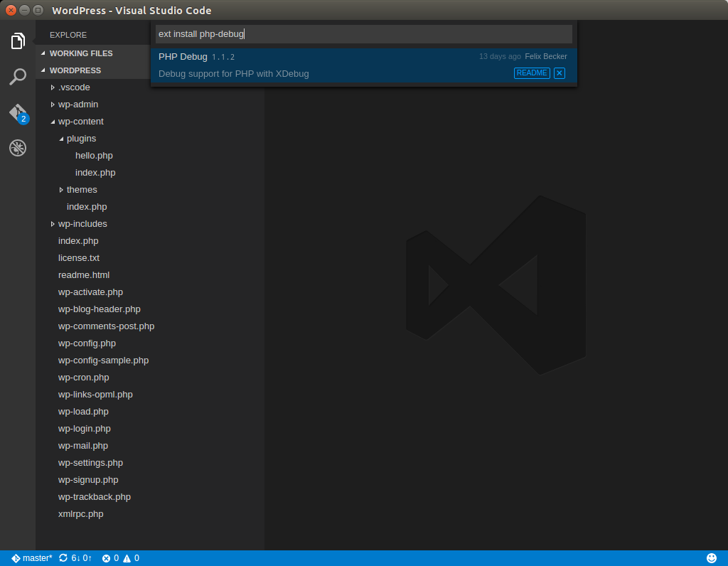Image resolution: width=728 pixels, height=566 pixels.
Task: Expand the .vscode folder
Action: pos(53,87)
